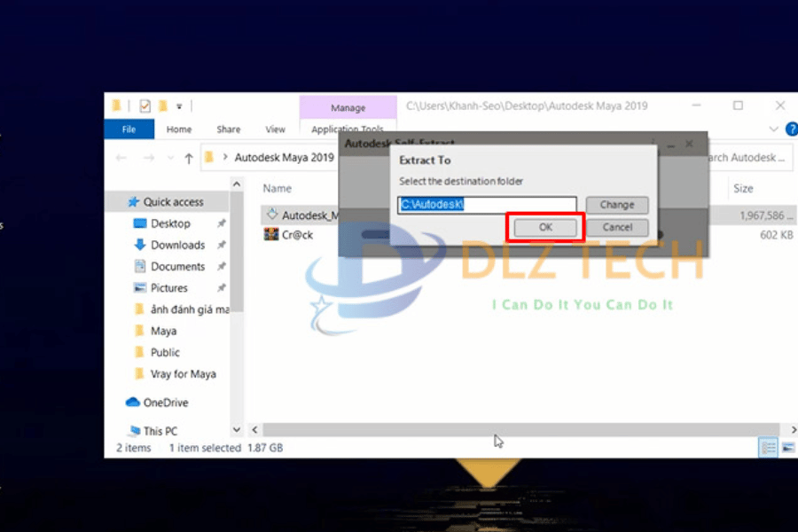This screenshot has height=532, width=798.
Task: Click the Manage contextual tab
Action: (x=348, y=108)
